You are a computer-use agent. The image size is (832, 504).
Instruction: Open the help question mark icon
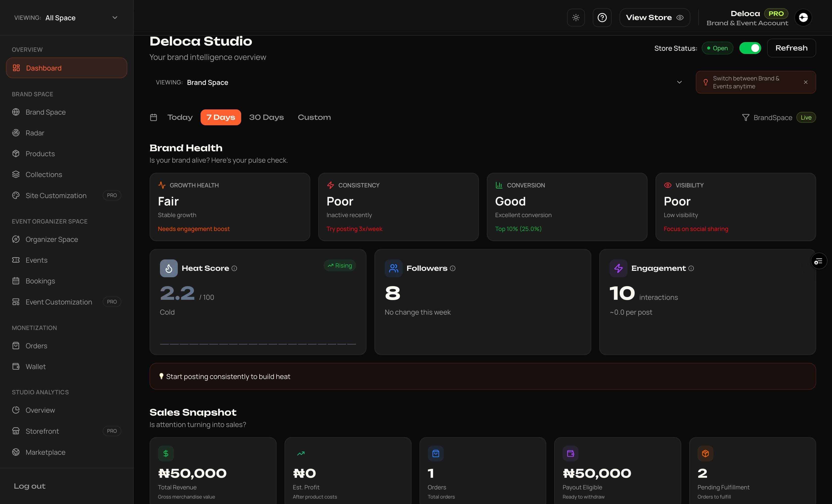pos(602,17)
